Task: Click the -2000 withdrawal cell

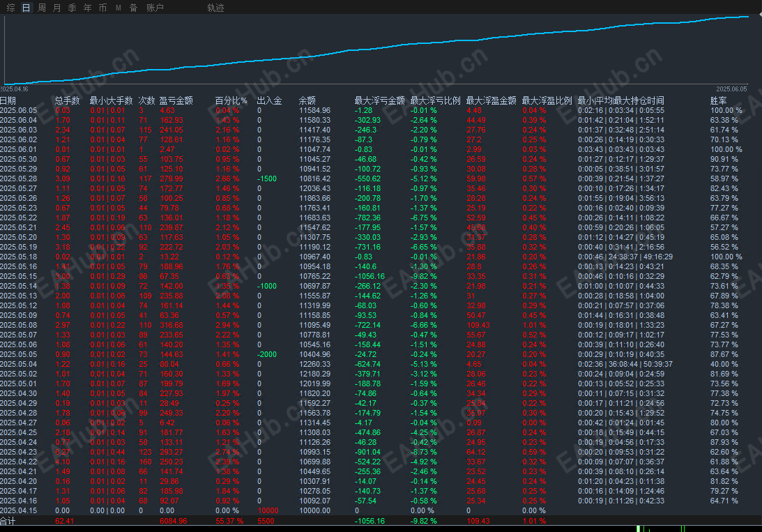Action: [267, 354]
